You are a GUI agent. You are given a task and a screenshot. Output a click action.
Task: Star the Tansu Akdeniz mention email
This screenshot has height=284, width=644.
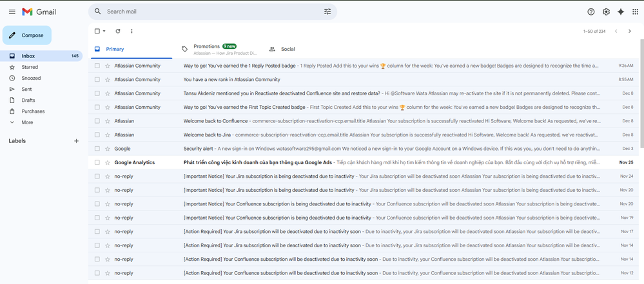tap(108, 93)
